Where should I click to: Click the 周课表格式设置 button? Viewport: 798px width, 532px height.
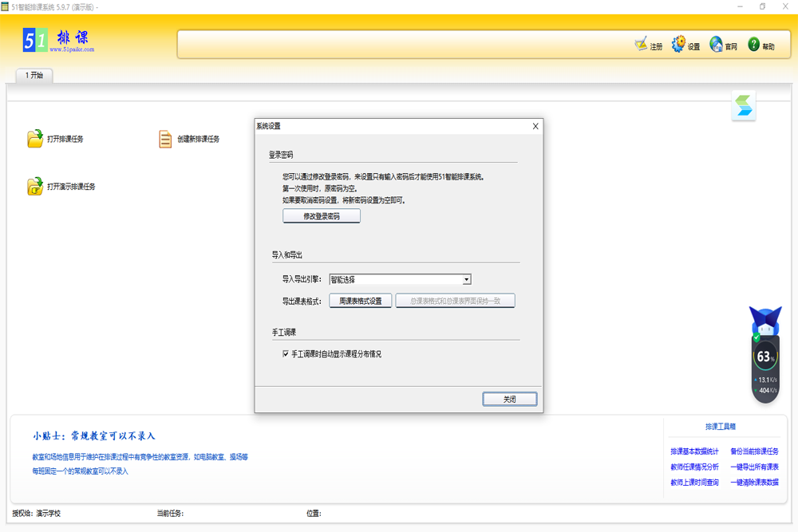pyautogui.click(x=361, y=301)
